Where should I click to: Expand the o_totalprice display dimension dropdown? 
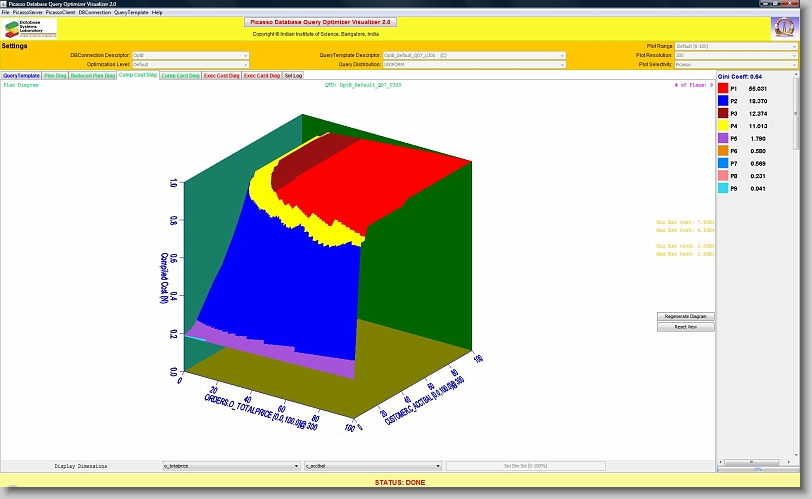[230, 466]
